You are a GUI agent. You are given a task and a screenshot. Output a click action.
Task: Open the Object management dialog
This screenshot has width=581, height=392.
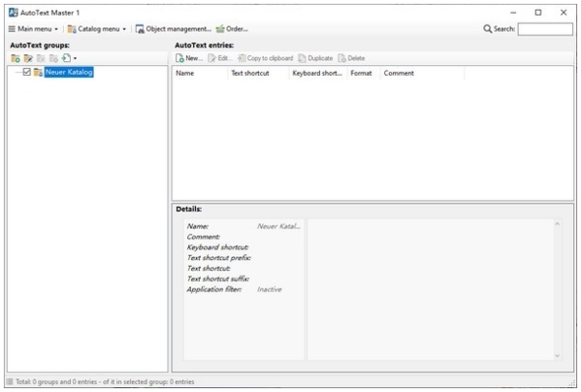click(x=173, y=29)
